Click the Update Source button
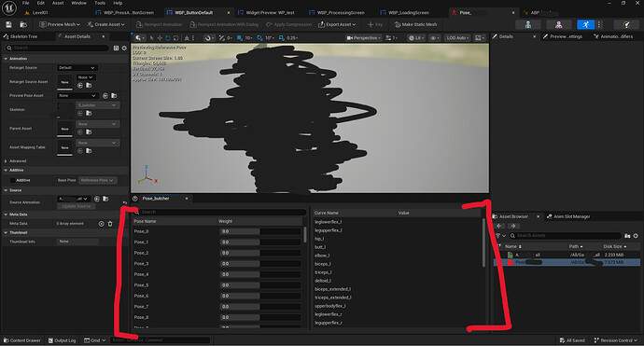The width and height of the screenshot is (644, 346). pyautogui.click(x=76, y=206)
